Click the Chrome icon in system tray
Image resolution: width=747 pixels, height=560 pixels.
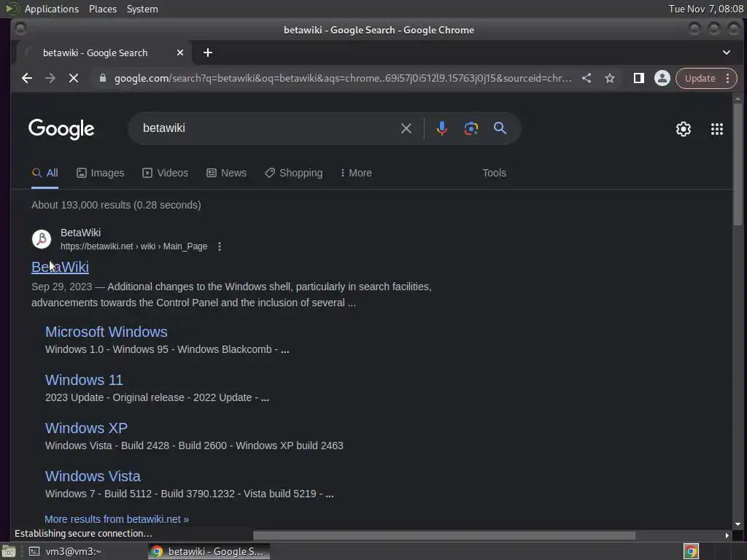tap(691, 551)
